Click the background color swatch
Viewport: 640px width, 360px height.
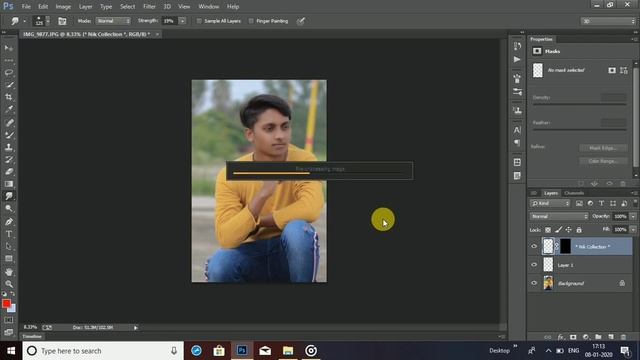pyautogui.click(x=13, y=309)
